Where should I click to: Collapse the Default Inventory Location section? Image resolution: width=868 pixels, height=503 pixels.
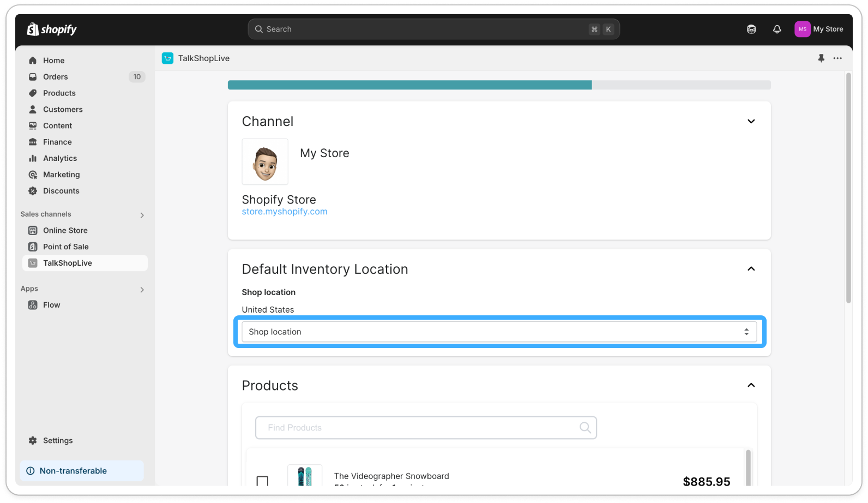[751, 269]
